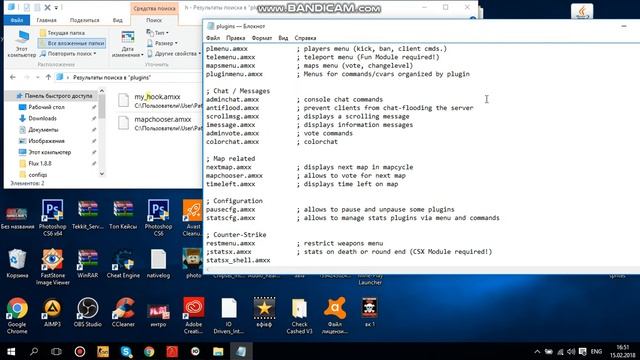Viewport: 640px width, 360px height.
Task: Open the Дата изменения dropdown
Action: click(x=127, y=44)
